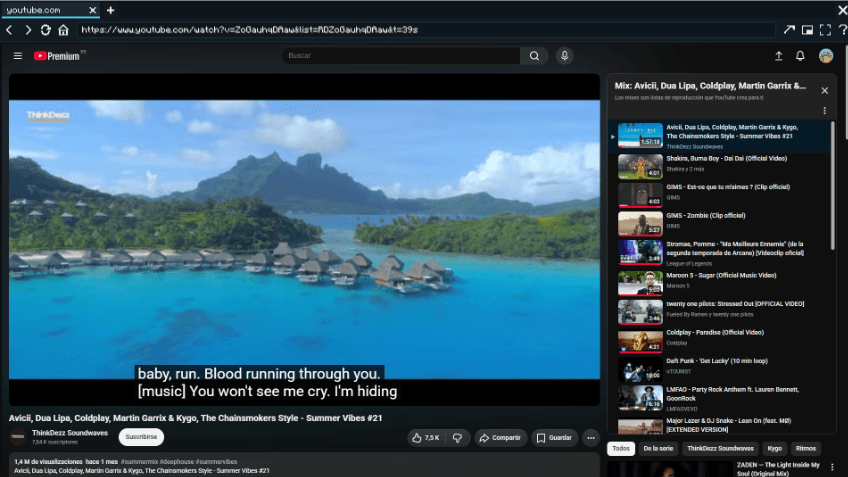Viewport: 848px width, 477px height.
Task: Open the ThinkDezz Soundwaves channel avatar
Action: click(18, 437)
